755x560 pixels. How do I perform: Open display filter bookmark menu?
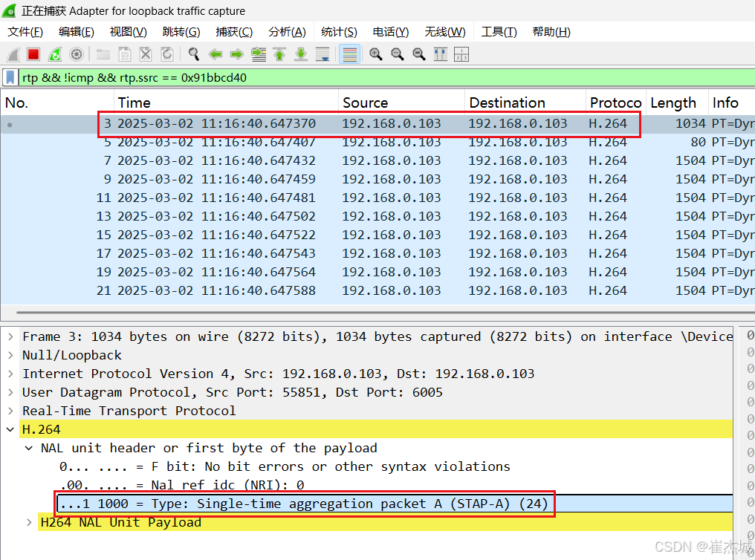10,77
